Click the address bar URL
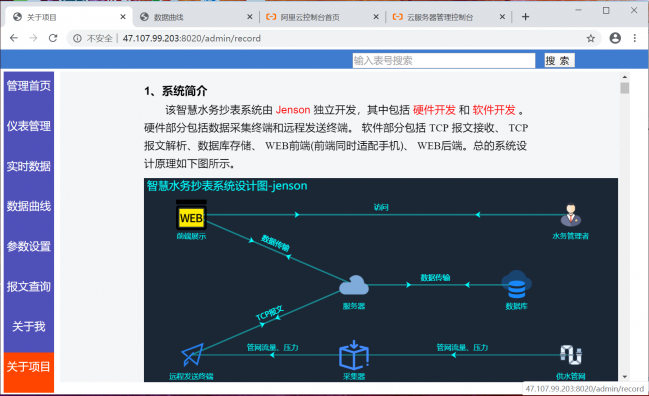649x396 pixels. pos(192,38)
